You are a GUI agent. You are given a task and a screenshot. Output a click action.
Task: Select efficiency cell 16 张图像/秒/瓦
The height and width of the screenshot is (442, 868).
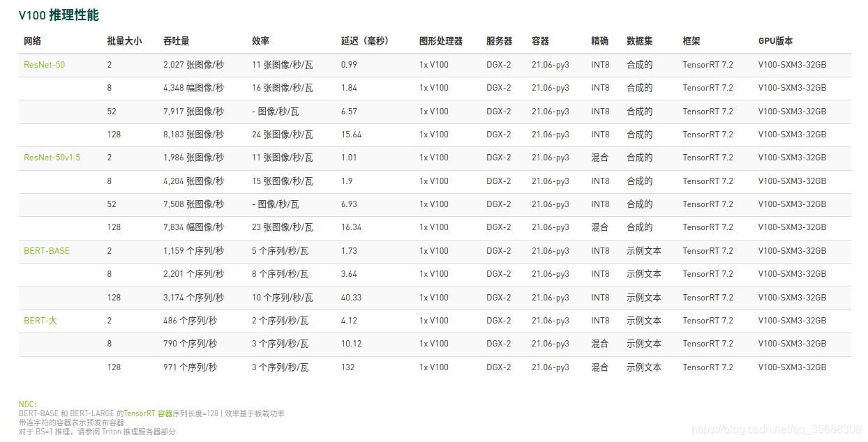[283, 88]
